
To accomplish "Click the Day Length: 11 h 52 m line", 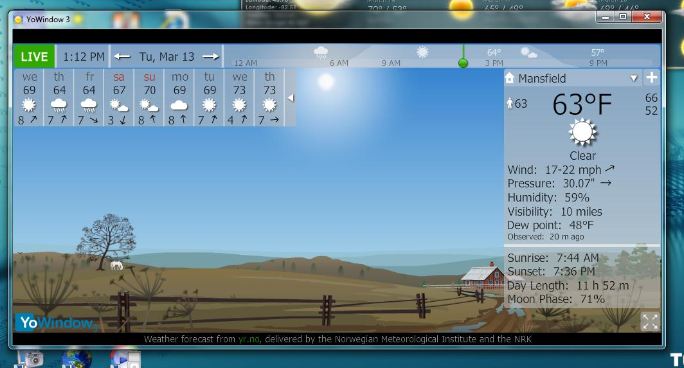I will click(x=568, y=286).
